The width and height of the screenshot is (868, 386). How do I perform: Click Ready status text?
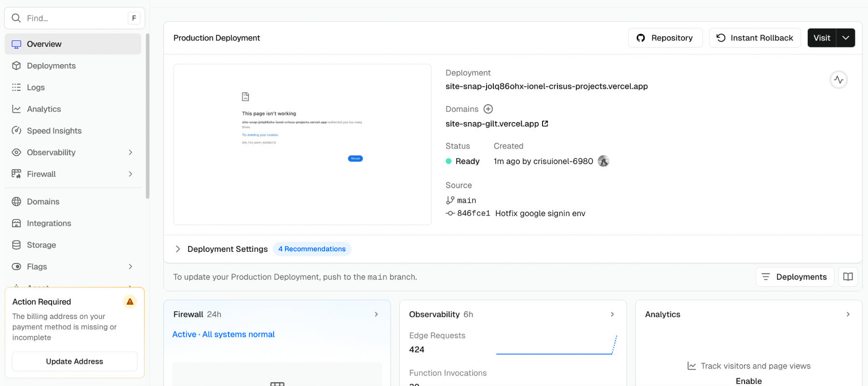pos(467,161)
